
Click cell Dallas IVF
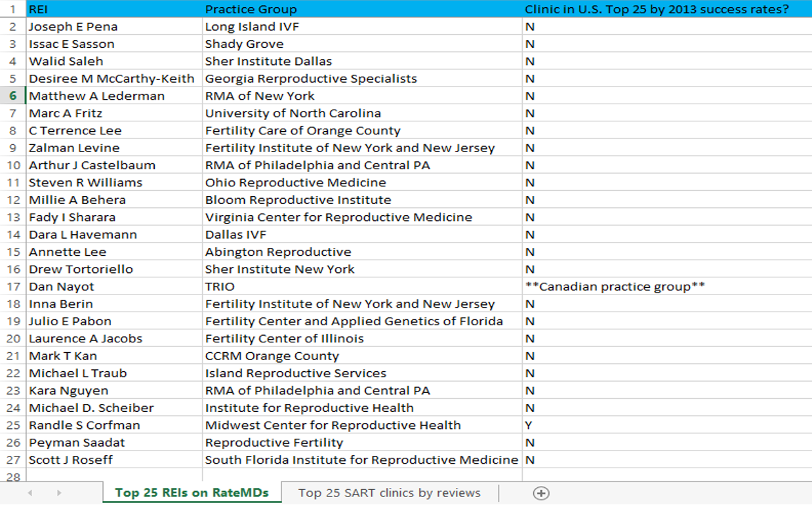[362, 235]
